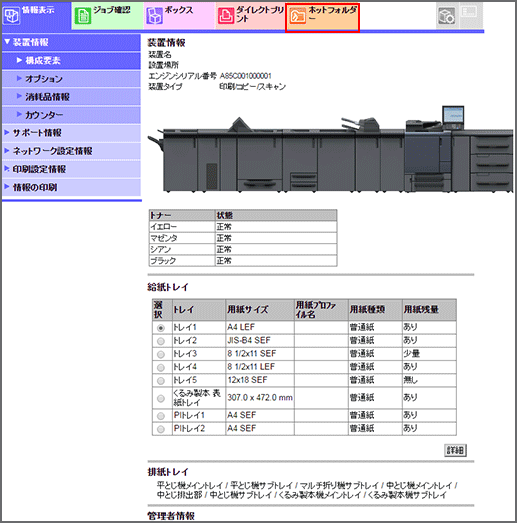Click the red ダイレクトプリント icon
This screenshot has width=517, height=523.
click(226, 16)
